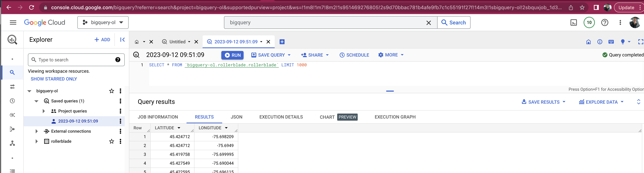The width and height of the screenshot is (644, 173).
Task: Click the Cloud Shell terminal icon
Action: click(574, 22)
